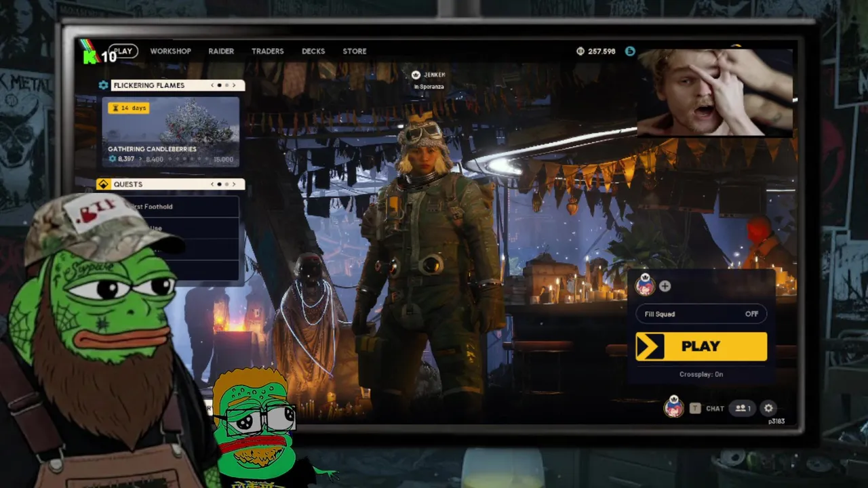Go to next Flickering Flames page arrow
The image size is (868, 488).
235,85
